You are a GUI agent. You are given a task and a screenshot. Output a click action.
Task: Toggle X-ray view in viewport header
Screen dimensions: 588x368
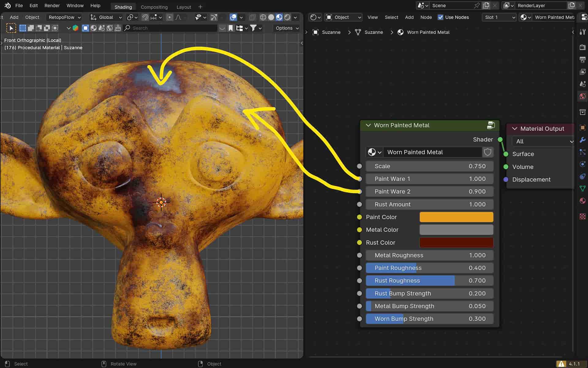pyautogui.click(x=252, y=17)
